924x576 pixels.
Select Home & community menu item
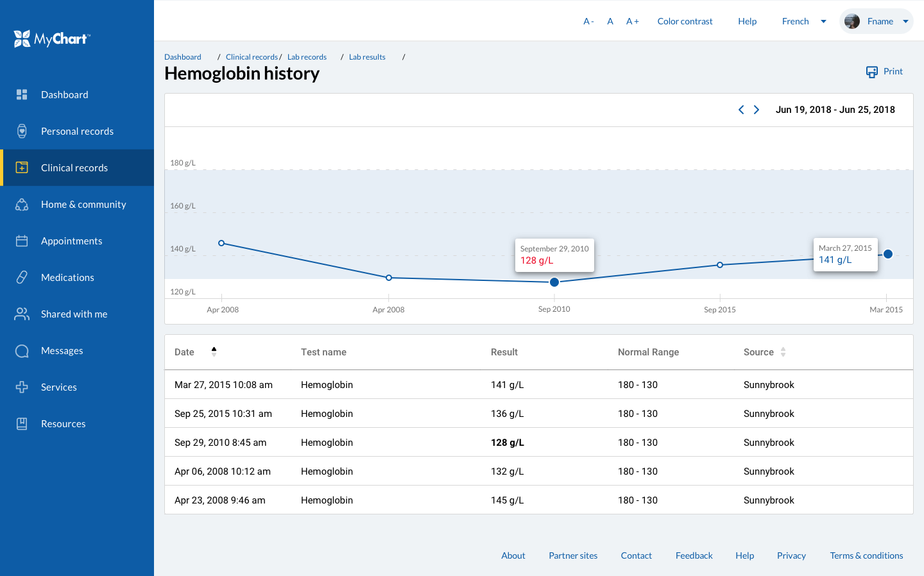coord(83,205)
